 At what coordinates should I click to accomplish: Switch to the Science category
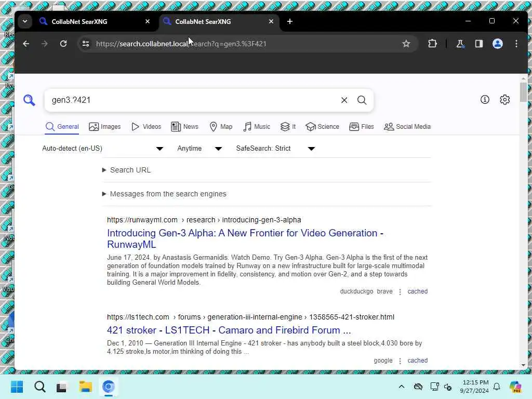point(322,127)
